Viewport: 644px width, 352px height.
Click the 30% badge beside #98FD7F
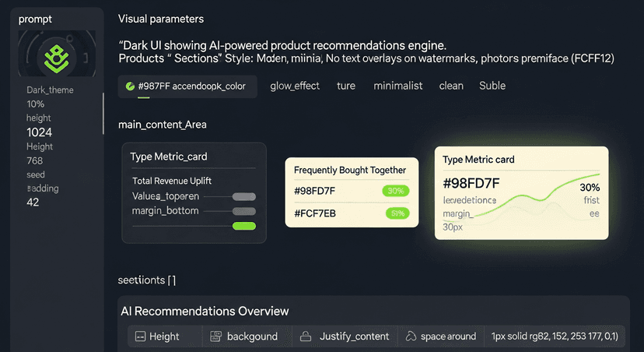pyautogui.click(x=396, y=191)
